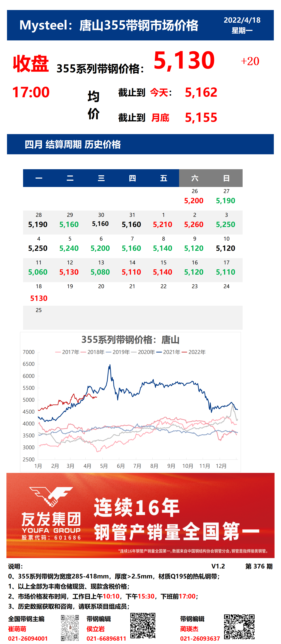Screen dimensions: 281x644
Task: Click the 股票代码 601686 text
Action: pyautogui.click(x=51, y=538)
